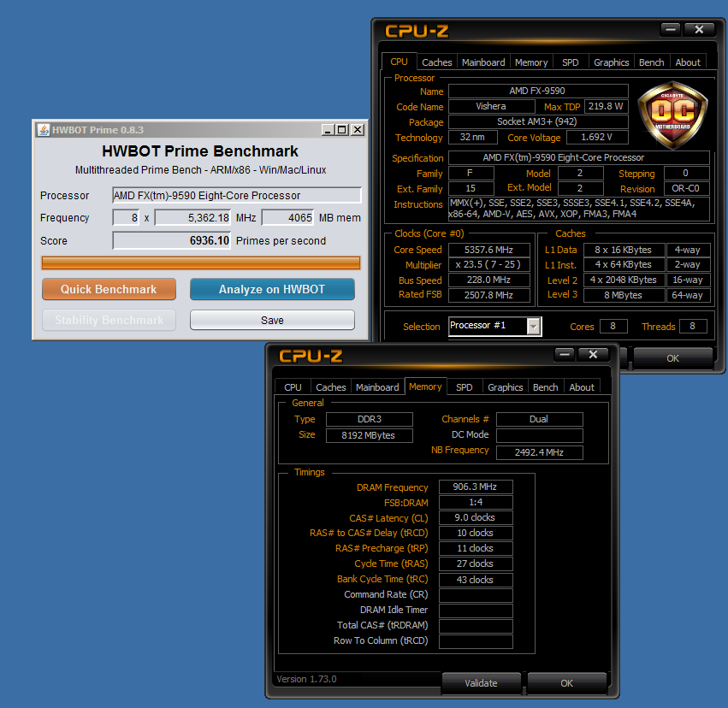Save the HWBOT Prime result

click(272, 320)
